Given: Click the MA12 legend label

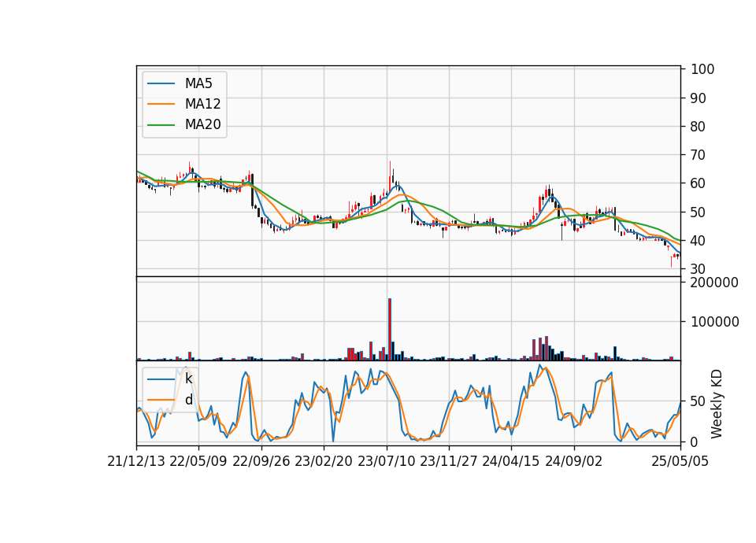Looking at the screenshot, I should [x=202, y=104].
